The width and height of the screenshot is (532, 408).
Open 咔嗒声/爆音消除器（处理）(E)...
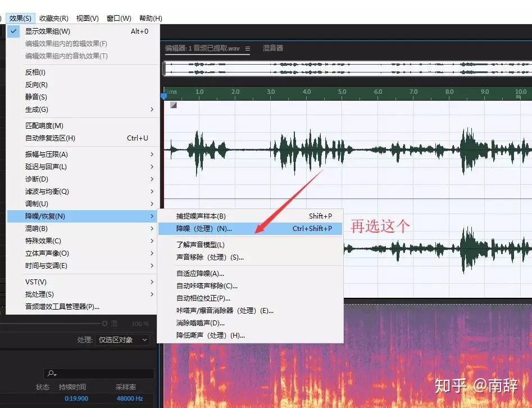click(x=251, y=311)
